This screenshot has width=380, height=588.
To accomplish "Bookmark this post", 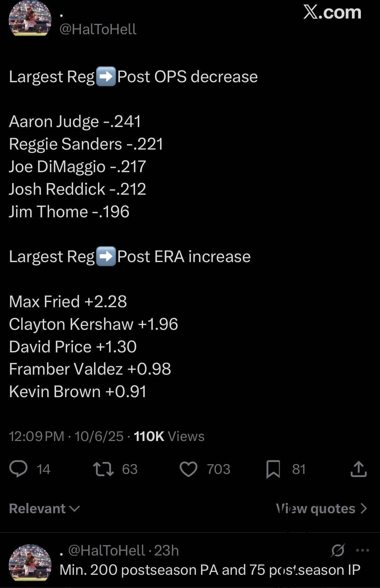I will pos(273,469).
